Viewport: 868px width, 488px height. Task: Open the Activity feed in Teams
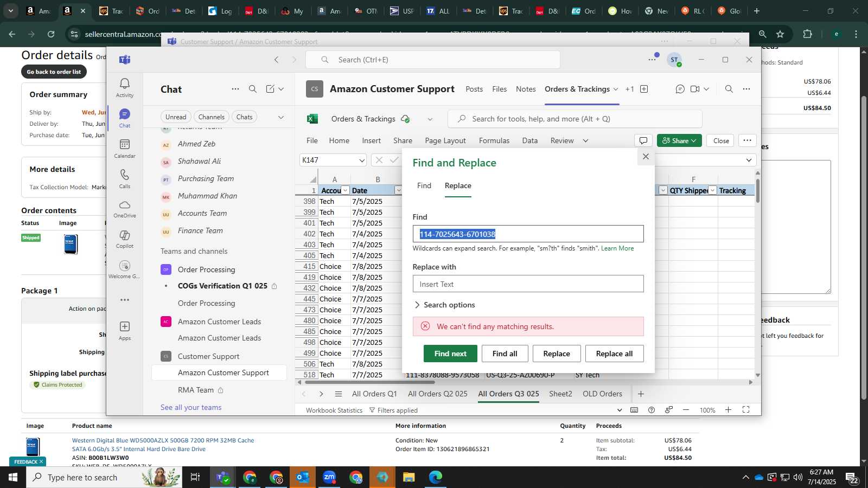coord(125,87)
